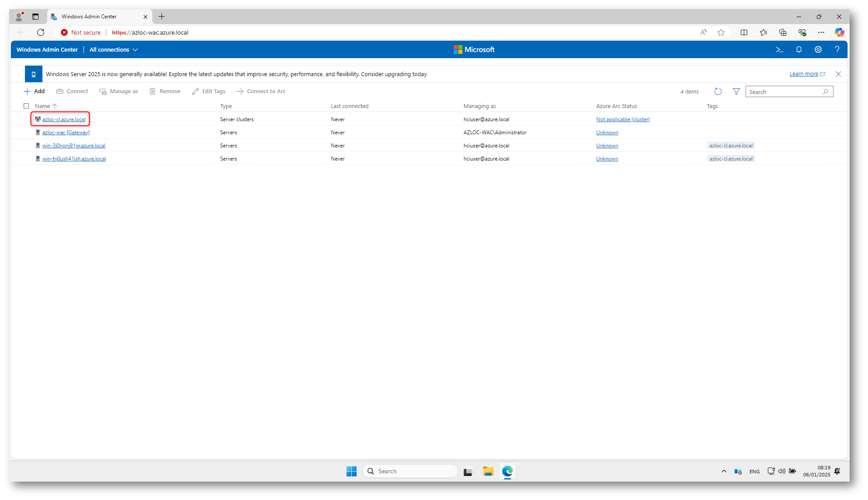868x500 pixels.
Task: Toggle the select all connections checkbox
Action: [x=26, y=106]
